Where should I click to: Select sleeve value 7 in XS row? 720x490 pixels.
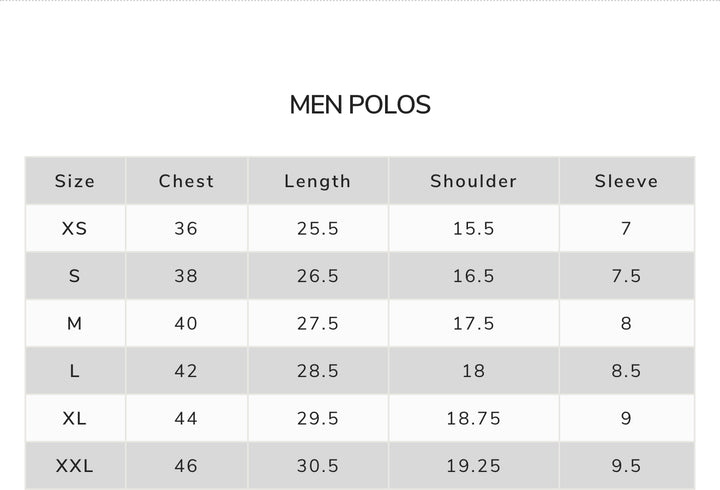(x=626, y=228)
